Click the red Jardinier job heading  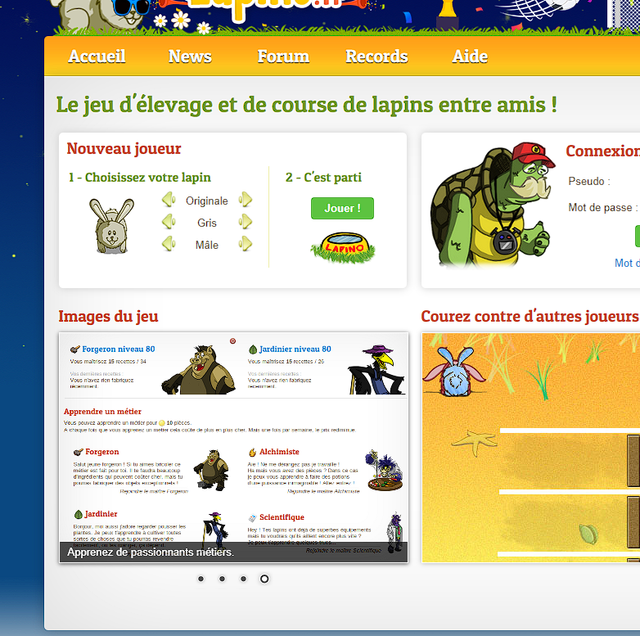coord(101,514)
